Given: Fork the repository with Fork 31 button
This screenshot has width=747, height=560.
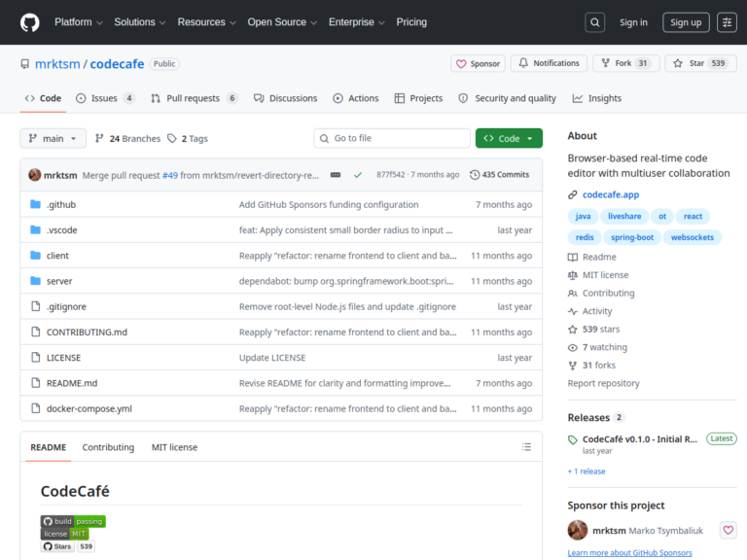Looking at the screenshot, I should 626,63.
